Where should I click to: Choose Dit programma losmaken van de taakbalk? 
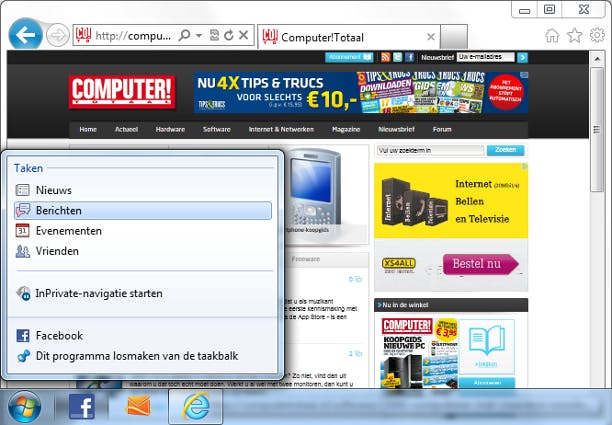(143, 356)
